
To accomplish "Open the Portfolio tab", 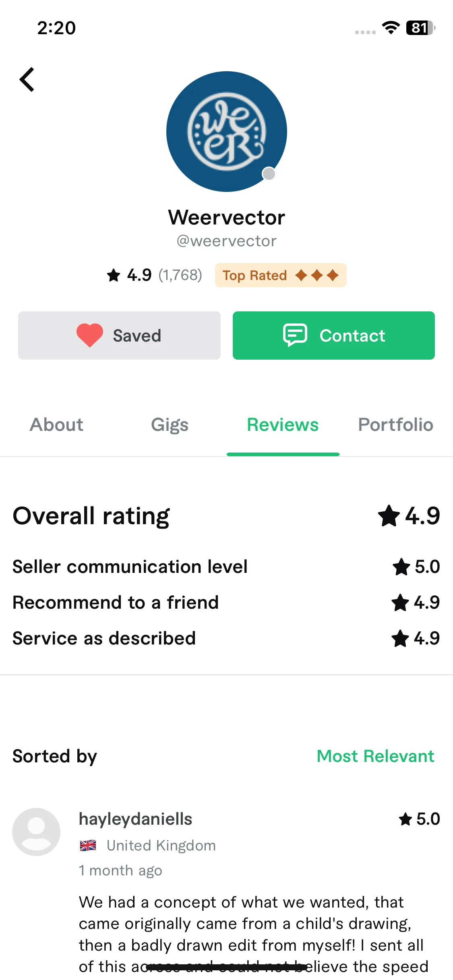I will click(x=396, y=425).
